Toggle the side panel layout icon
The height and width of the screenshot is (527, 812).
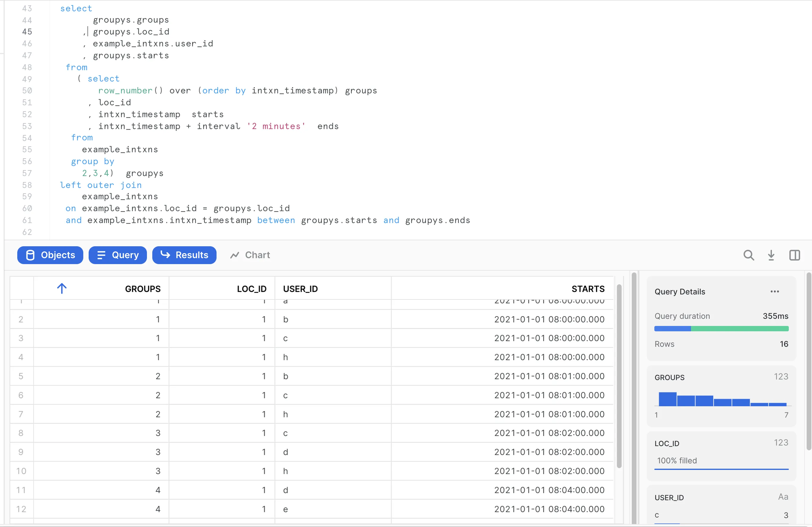coord(795,255)
